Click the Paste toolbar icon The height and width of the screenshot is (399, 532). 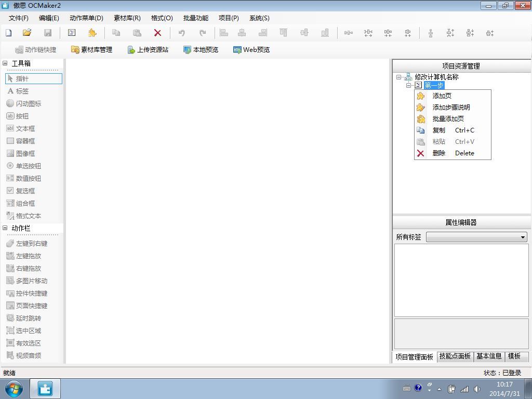(x=137, y=33)
